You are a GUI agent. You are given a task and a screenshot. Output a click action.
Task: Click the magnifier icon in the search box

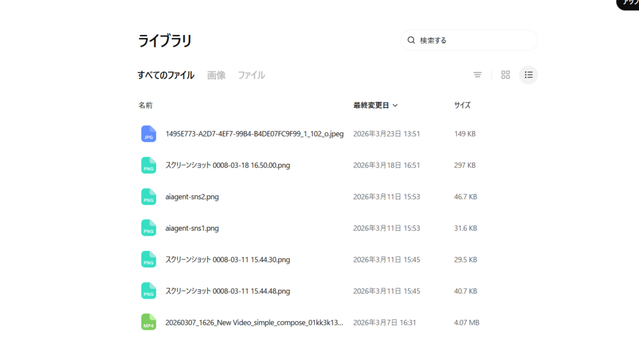click(x=411, y=41)
